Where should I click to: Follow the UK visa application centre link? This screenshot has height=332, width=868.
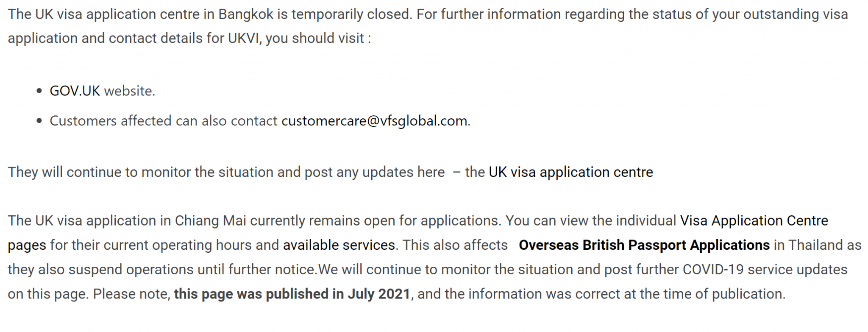pos(571,172)
